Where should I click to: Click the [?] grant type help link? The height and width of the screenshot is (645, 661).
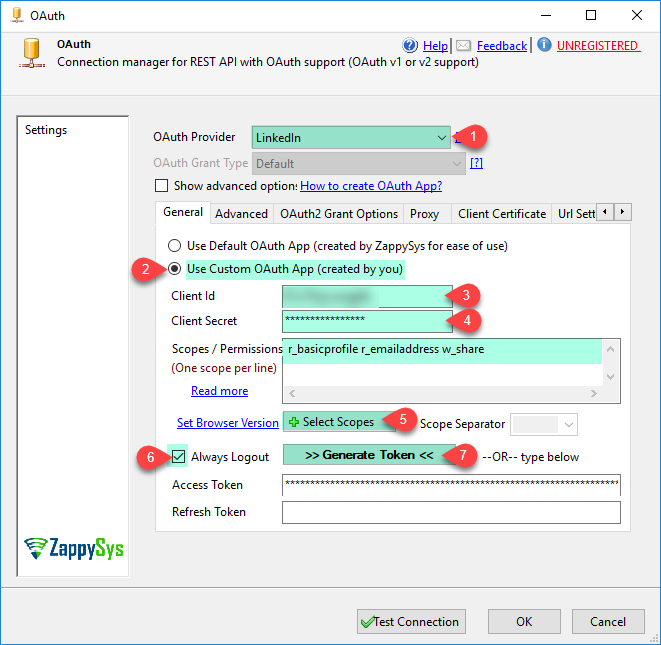coord(476,163)
